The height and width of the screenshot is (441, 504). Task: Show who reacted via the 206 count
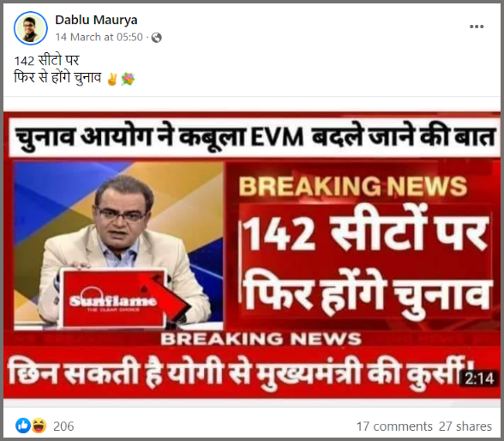[63, 426]
